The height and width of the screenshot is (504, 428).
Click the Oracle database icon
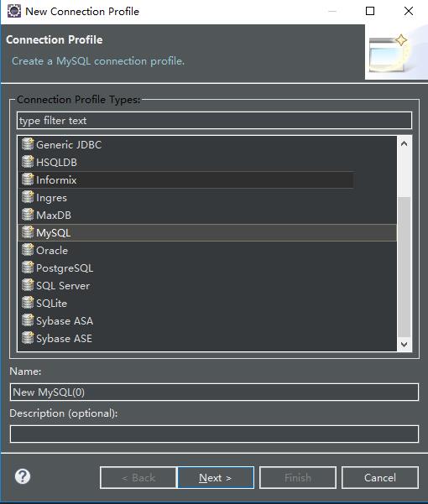(28, 250)
